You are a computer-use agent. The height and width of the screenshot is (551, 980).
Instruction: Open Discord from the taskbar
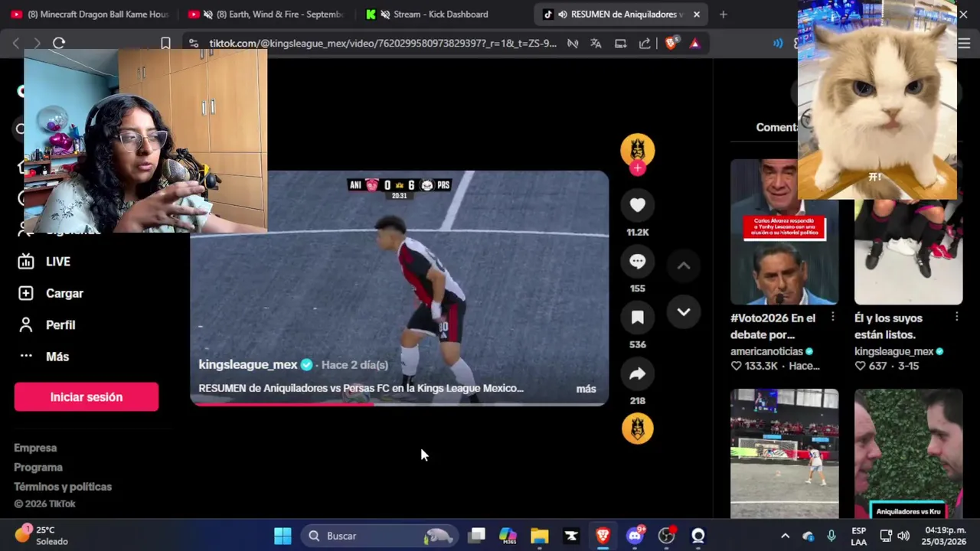tap(635, 536)
